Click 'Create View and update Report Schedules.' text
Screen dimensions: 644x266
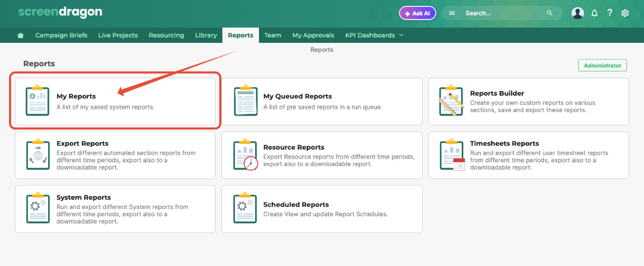pos(326,214)
